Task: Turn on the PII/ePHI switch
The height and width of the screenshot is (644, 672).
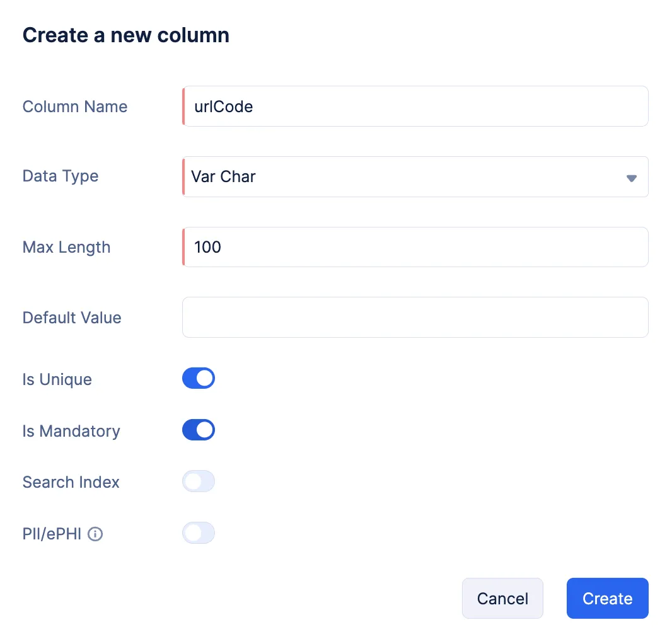Action: [199, 534]
